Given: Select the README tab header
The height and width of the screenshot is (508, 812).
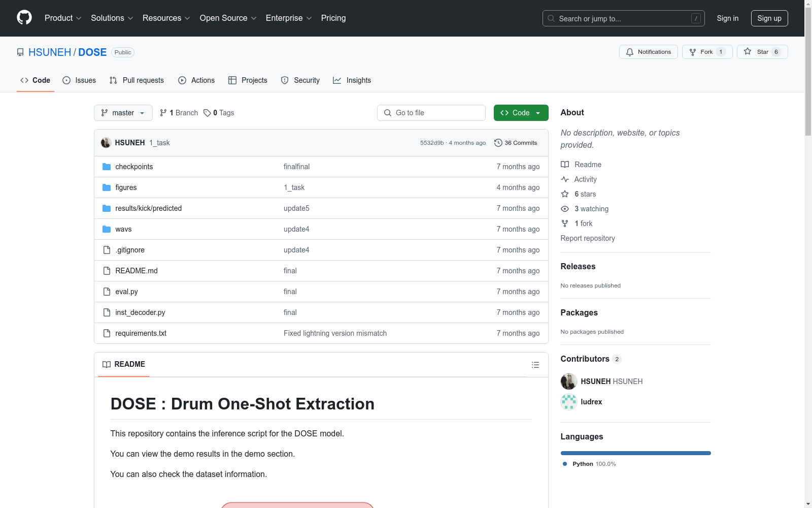Looking at the screenshot, I should 124,364.
